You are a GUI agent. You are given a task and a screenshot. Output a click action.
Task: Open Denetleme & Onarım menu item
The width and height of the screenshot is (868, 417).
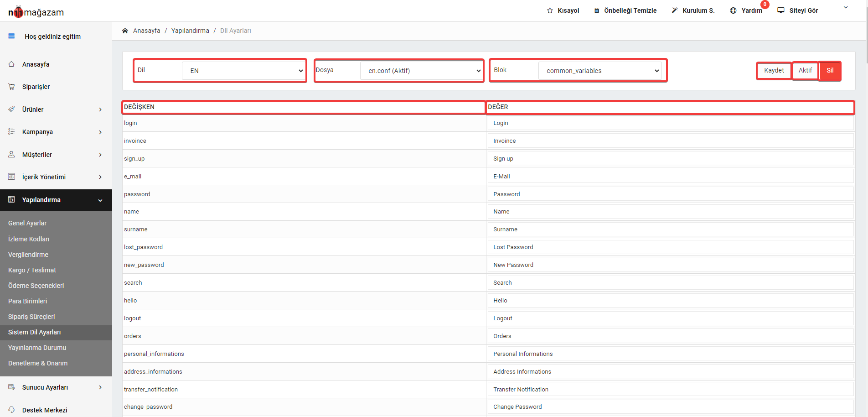pos(38,363)
